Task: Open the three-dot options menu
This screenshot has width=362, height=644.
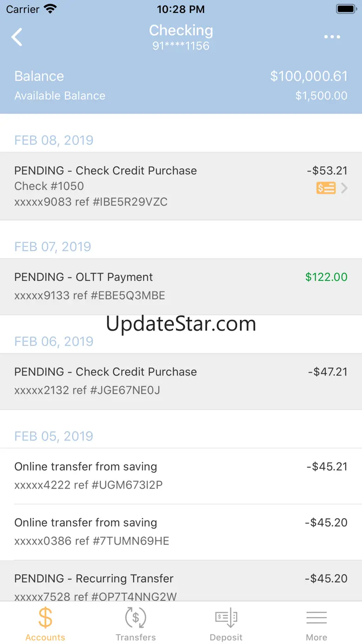Action: click(x=332, y=37)
